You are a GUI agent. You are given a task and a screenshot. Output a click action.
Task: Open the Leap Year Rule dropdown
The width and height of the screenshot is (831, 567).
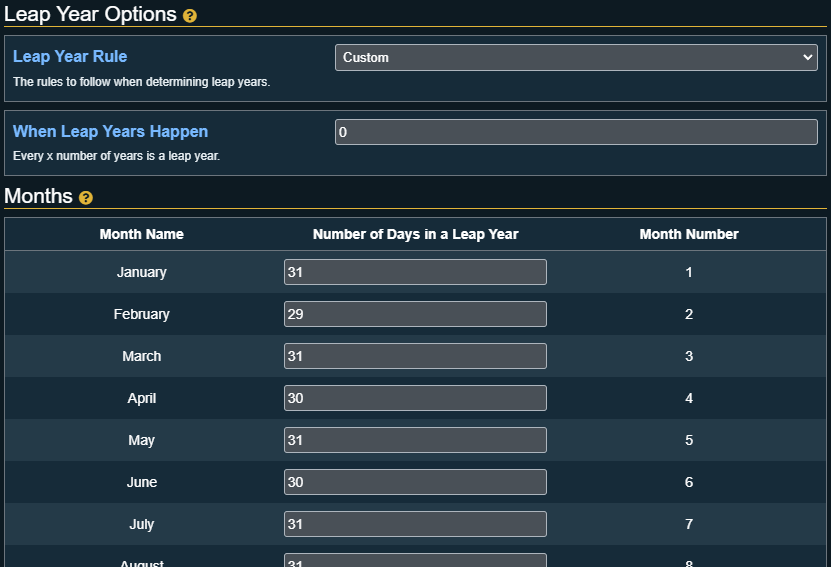tap(576, 58)
